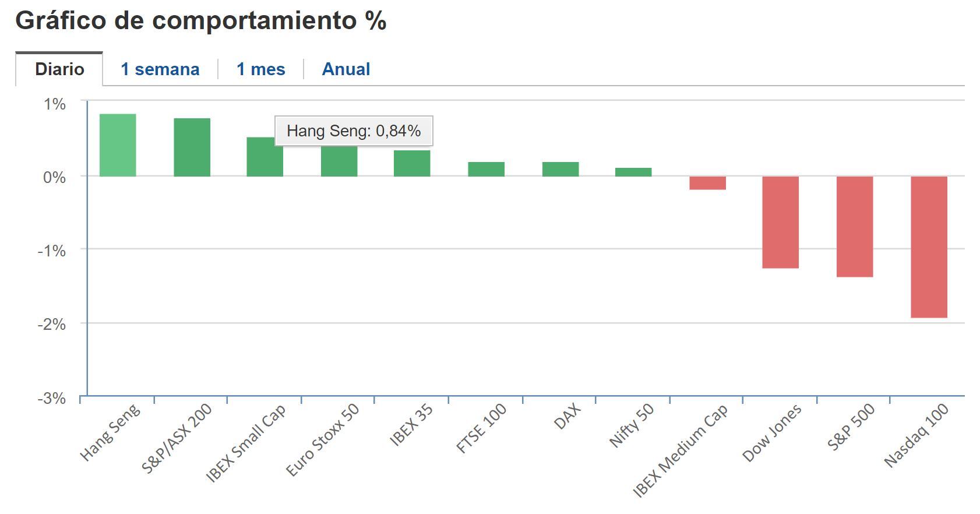Select the IBEX 35 bar
This screenshot has width=980, height=514.
(412, 163)
